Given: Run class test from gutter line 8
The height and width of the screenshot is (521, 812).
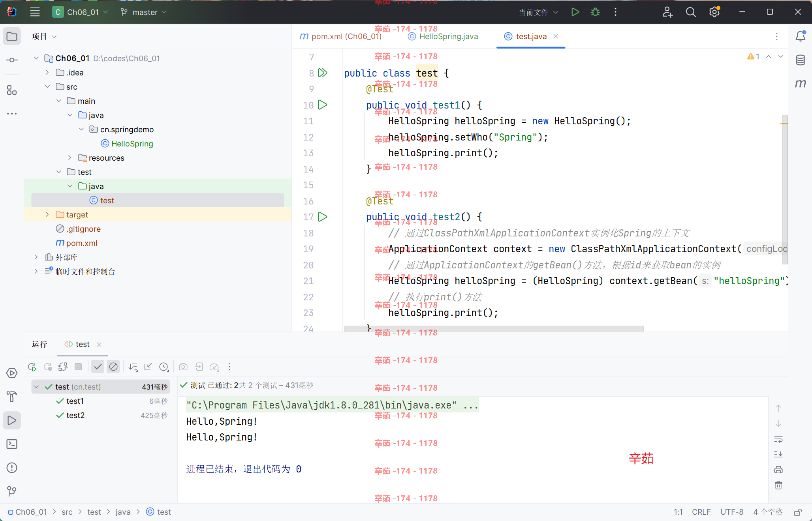Looking at the screenshot, I should pos(323,73).
